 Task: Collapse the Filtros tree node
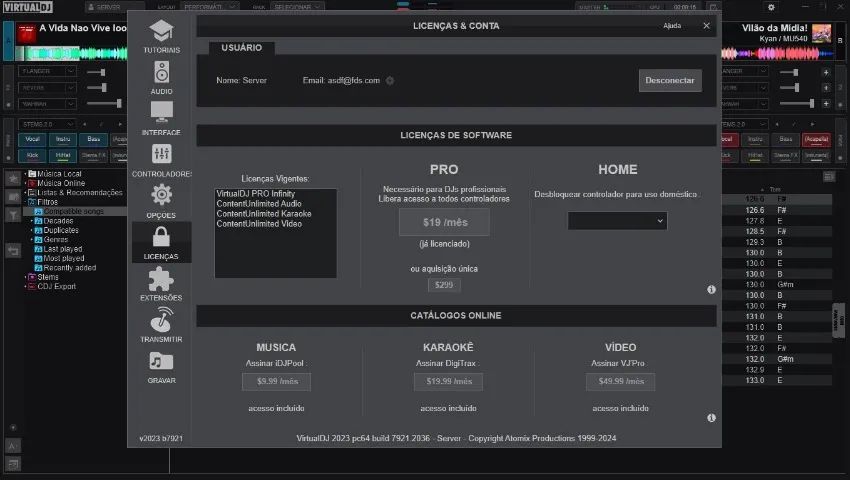click(x=25, y=202)
